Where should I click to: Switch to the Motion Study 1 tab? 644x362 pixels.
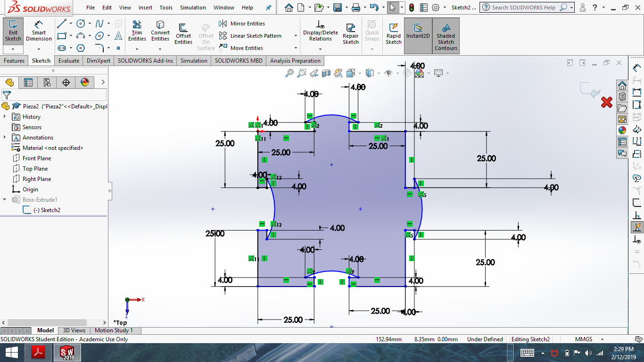tap(114, 330)
